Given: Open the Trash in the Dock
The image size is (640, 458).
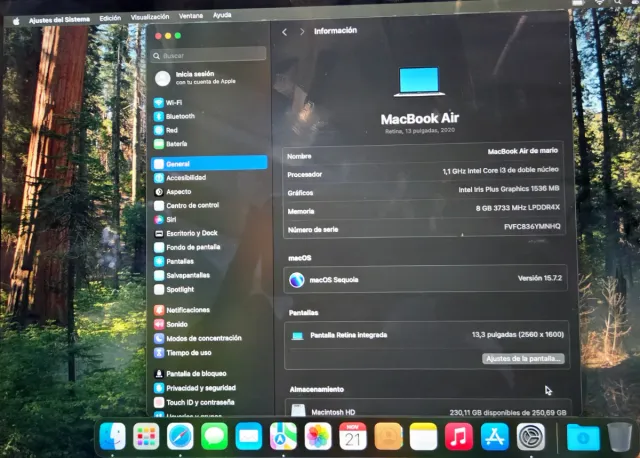Looking at the screenshot, I should click(619, 437).
